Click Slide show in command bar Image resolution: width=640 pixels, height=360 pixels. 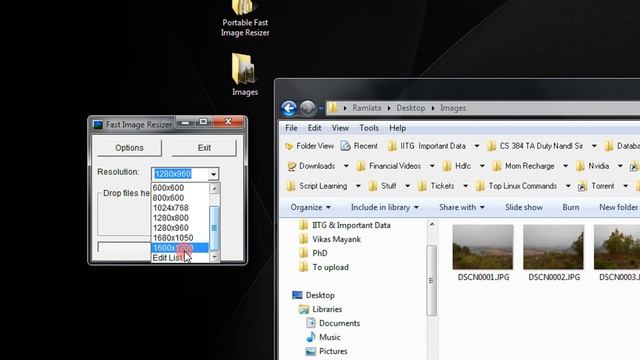coord(524,207)
